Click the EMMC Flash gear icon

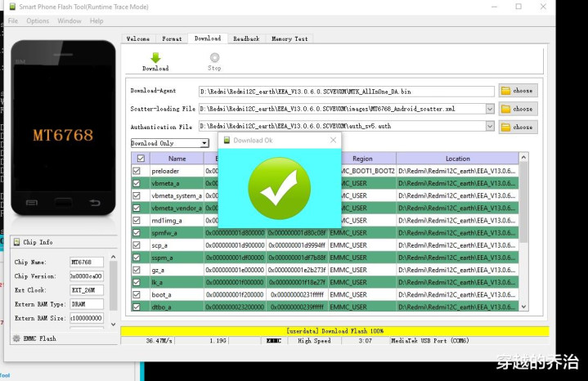[16, 338]
